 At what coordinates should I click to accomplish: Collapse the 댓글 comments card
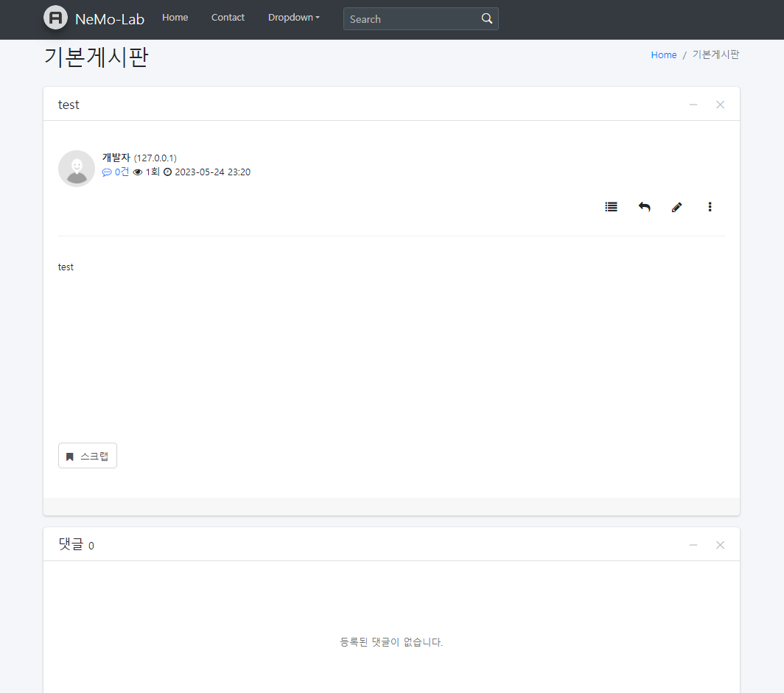tap(693, 545)
